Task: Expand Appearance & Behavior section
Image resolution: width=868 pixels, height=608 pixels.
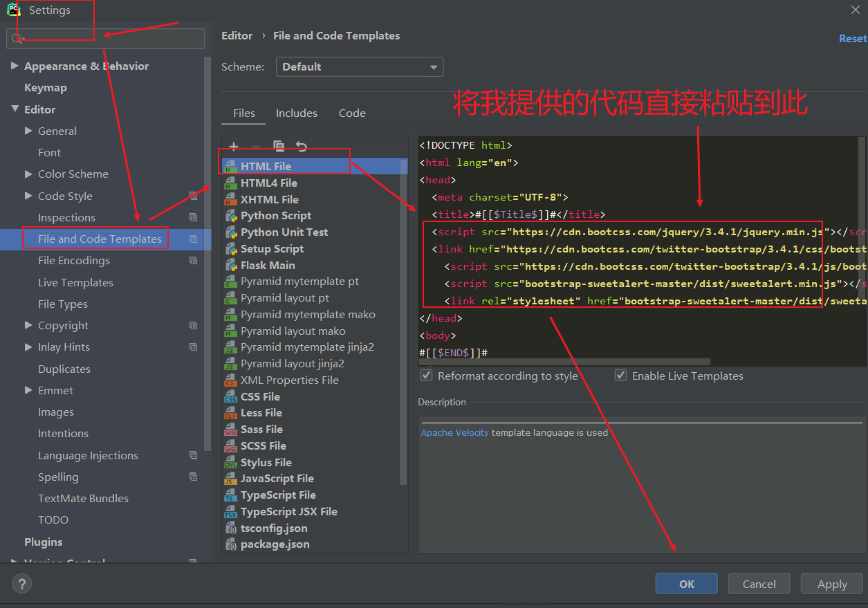Action: click(x=15, y=66)
